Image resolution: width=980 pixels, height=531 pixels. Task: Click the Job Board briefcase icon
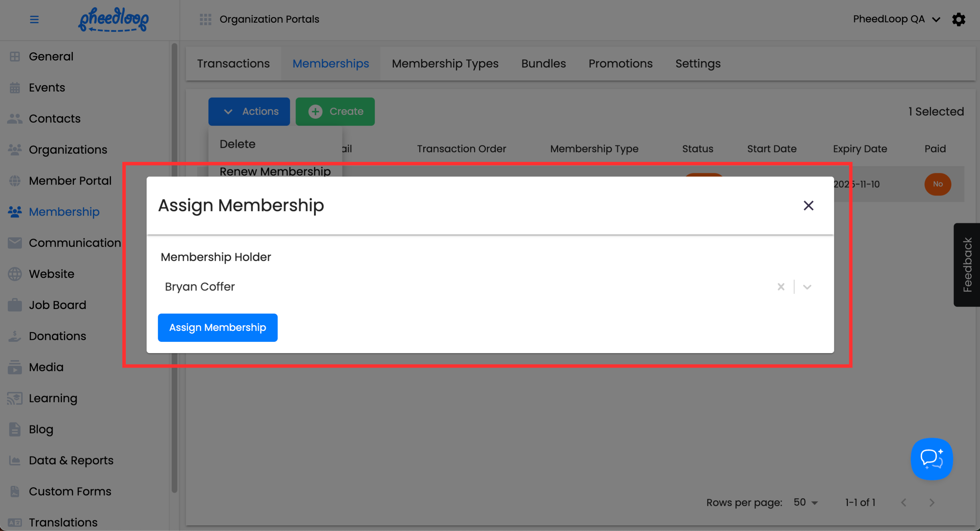(15, 305)
